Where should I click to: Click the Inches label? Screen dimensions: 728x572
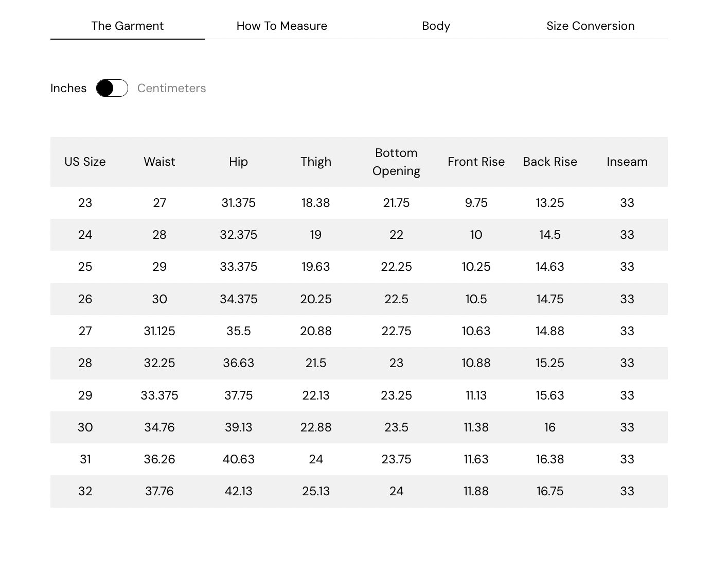point(68,88)
